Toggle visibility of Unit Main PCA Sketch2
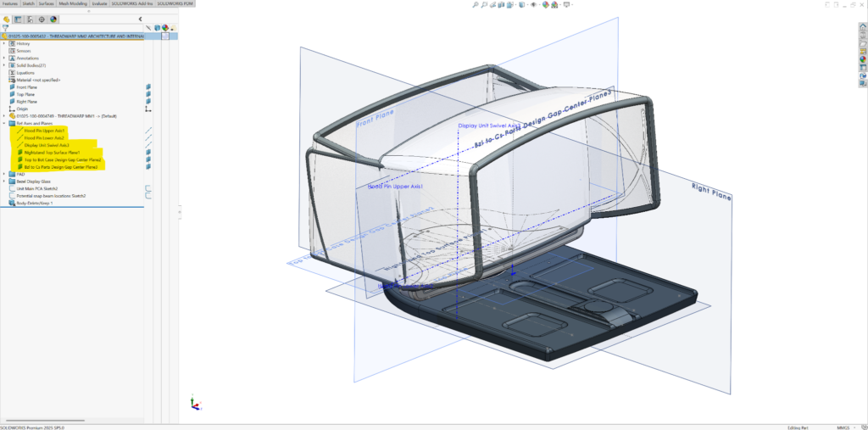 coord(148,188)
